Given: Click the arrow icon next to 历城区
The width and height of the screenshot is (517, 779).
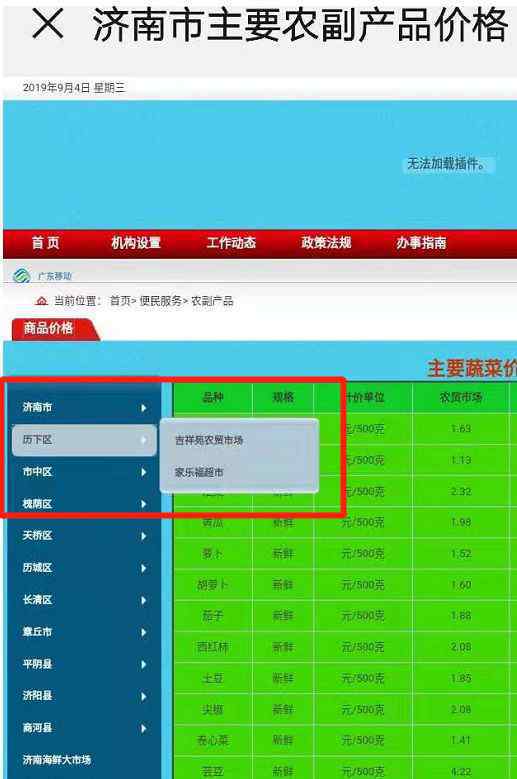Looking at the screenshot, I should [x=144, y=568].
